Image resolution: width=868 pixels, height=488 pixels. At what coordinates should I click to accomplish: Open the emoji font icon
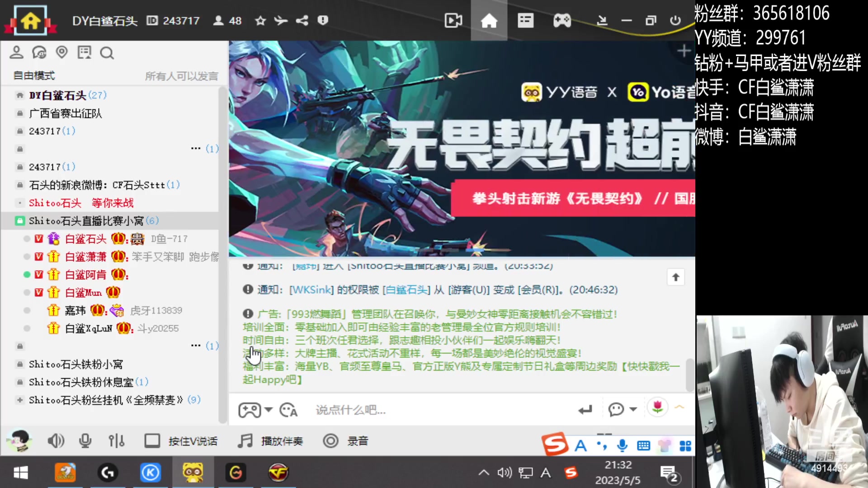pyautogui.click(x=288, y=410)
